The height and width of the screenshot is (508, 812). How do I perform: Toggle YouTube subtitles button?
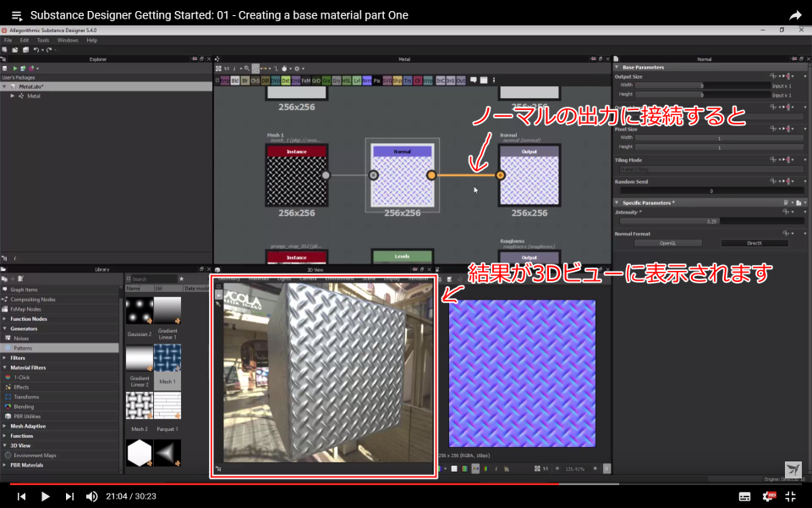(x=744, y=497)
